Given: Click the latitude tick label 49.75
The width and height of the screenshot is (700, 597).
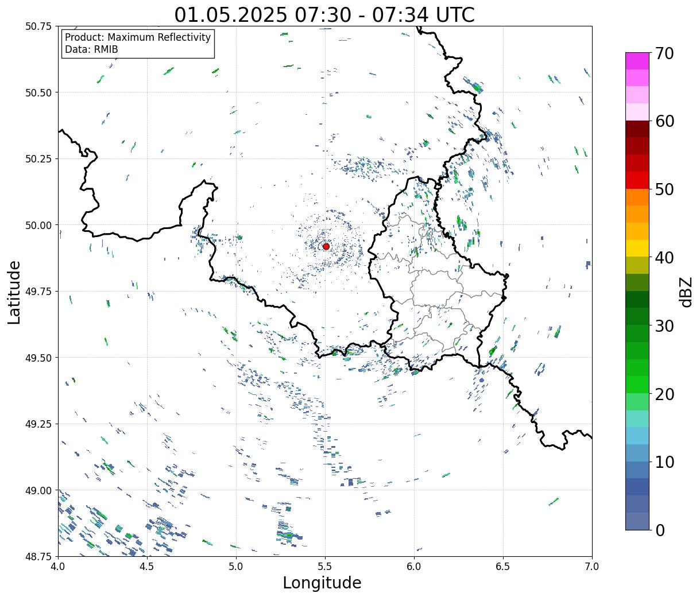Looking at the screenshot, I should pos(38,292).
